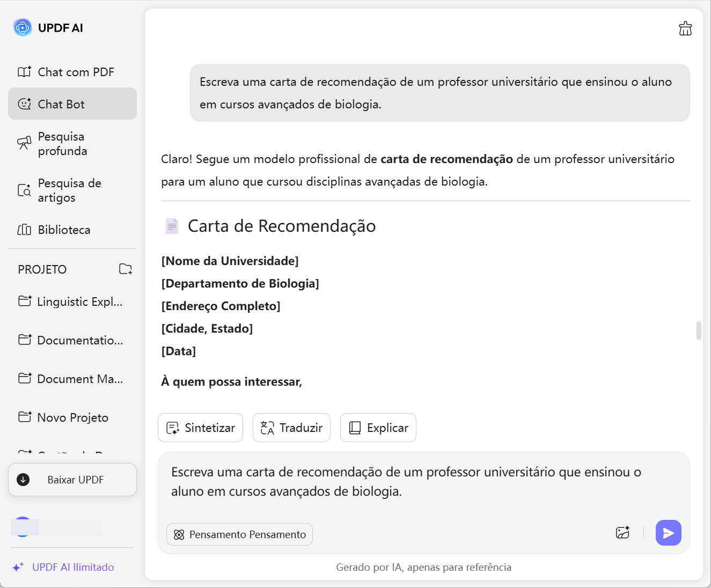Click the image upload icon
Image resolution: width=711 pixels, height=588 pixels.
point(622,533)
